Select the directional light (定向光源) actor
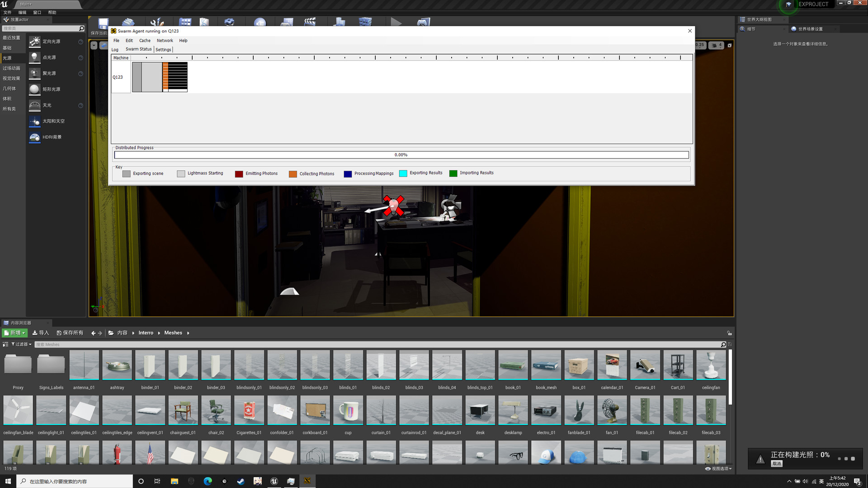 pyautogui.click(x=51, y=42)
